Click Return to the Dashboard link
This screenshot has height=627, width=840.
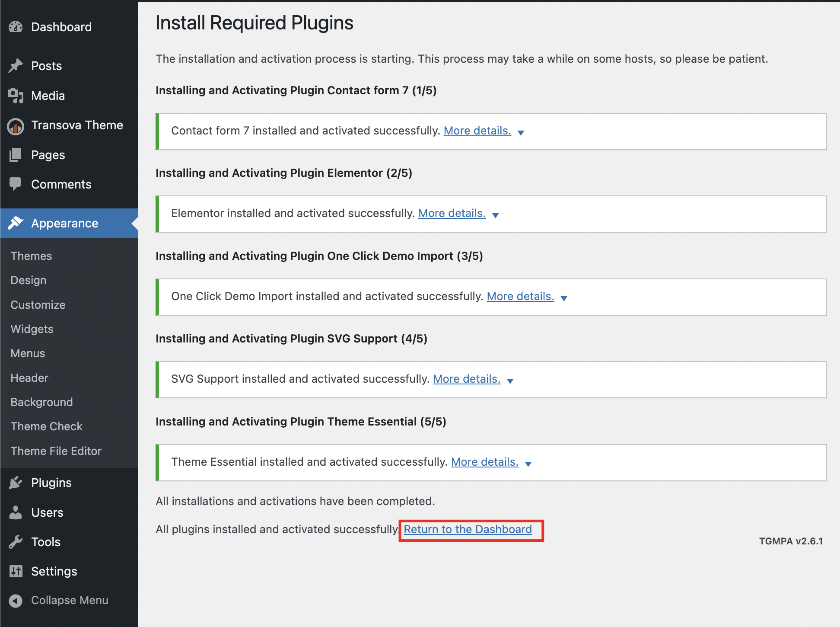coord(468,529)
